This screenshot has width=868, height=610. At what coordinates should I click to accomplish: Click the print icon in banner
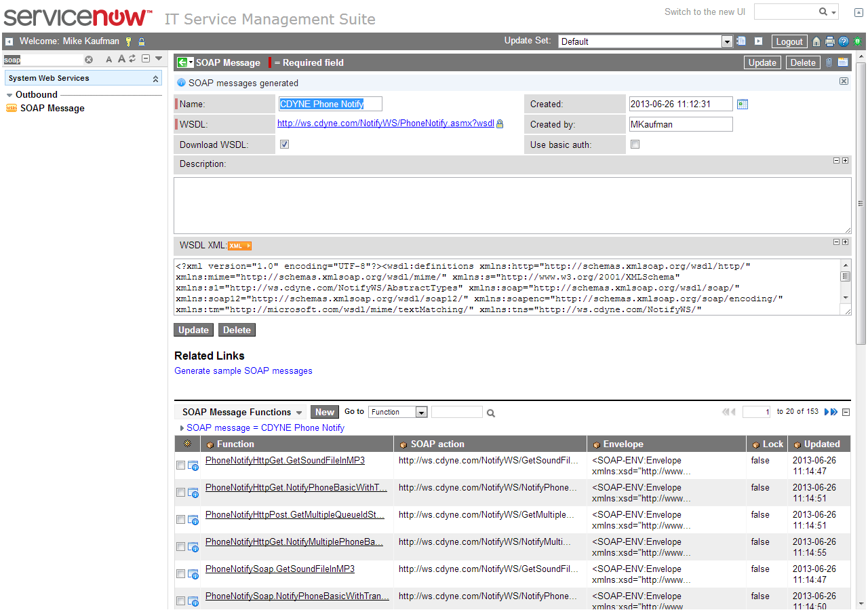coord(829,41)
